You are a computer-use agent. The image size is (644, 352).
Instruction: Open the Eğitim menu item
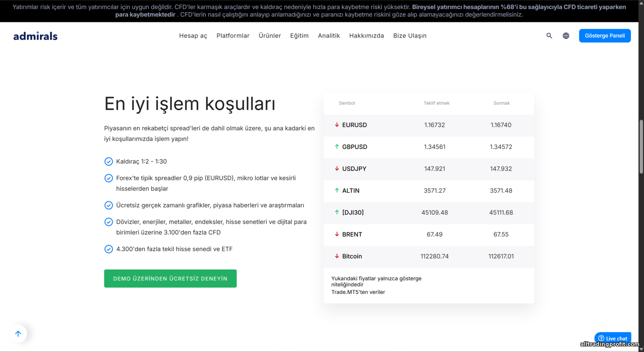coord(299,36)
